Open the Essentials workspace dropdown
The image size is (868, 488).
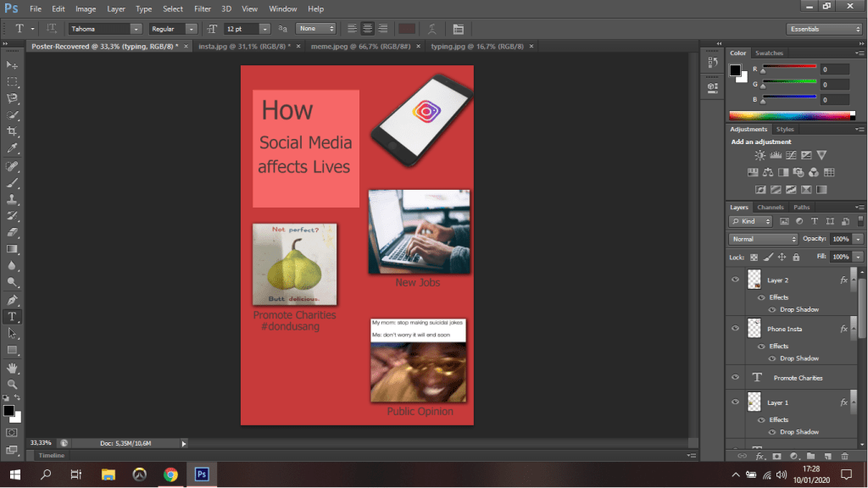824,29
